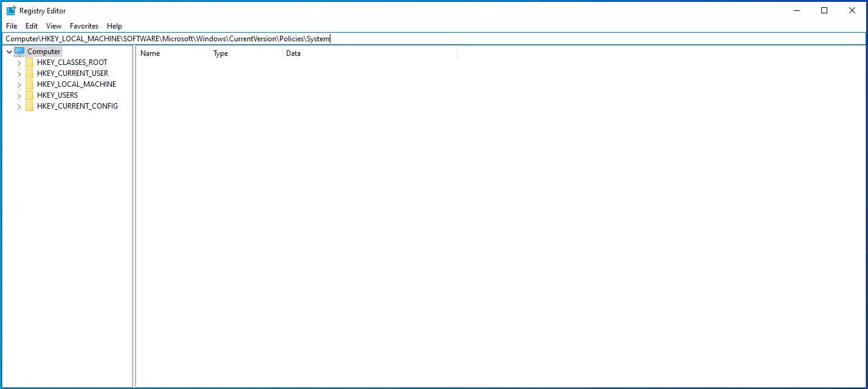Minimize the Registry Editor window
This screenshot has height=389, width=868.
tap(796, 10)
